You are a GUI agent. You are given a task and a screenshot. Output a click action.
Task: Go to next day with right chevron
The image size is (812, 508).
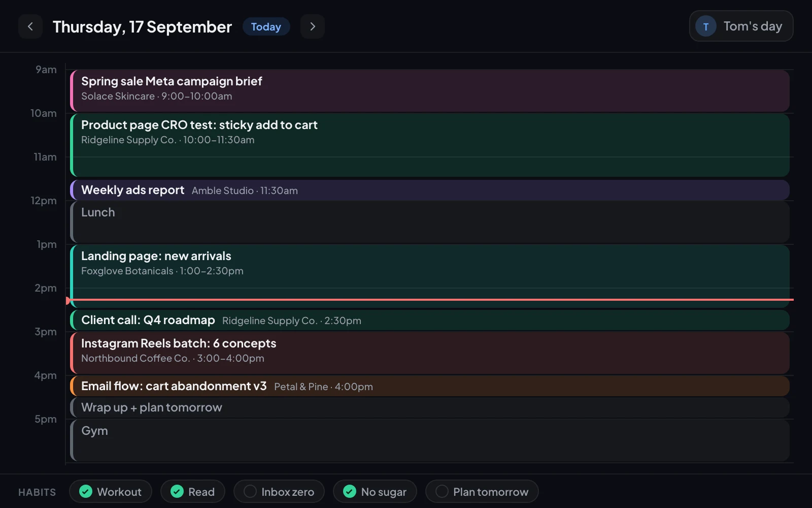[x=313, y=26]
